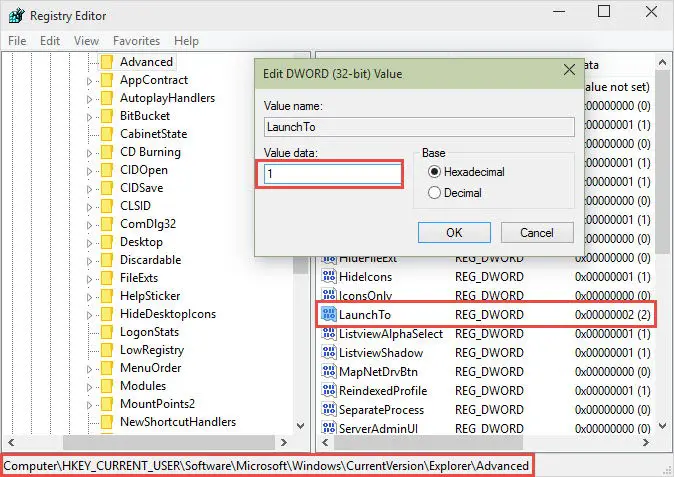Select the Decimal base radio button
Viewport: 674px width, 477px height.
434,193
